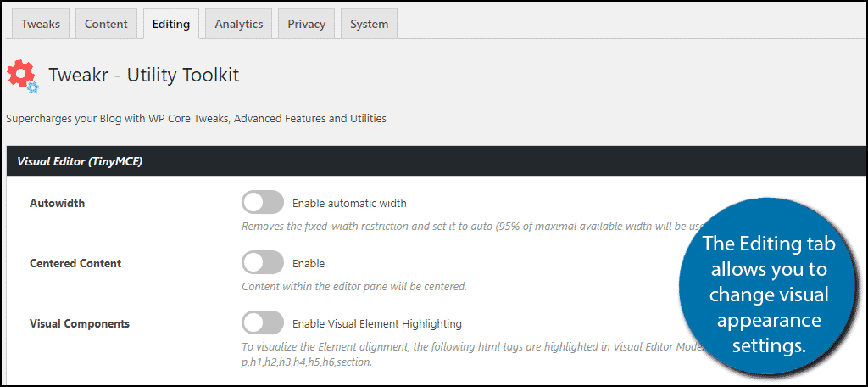The width and height of the screenshot is (868, 387).
Task: Select the Editing tab
Action: click(171, 25)
